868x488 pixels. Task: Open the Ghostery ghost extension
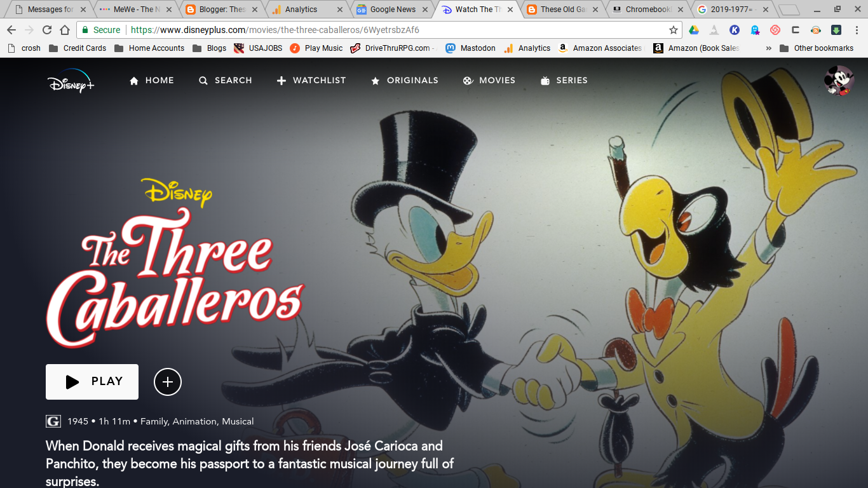pyautogui.click(x=755, y=30)
